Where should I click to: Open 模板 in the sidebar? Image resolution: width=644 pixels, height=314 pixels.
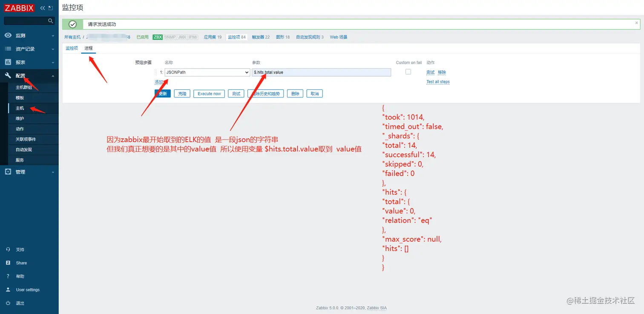pos(20,98)
